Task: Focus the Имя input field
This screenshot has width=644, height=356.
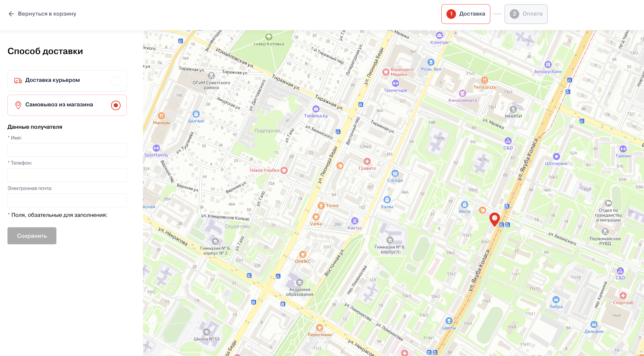Action: pyautogui.click(x=67, y=150)
